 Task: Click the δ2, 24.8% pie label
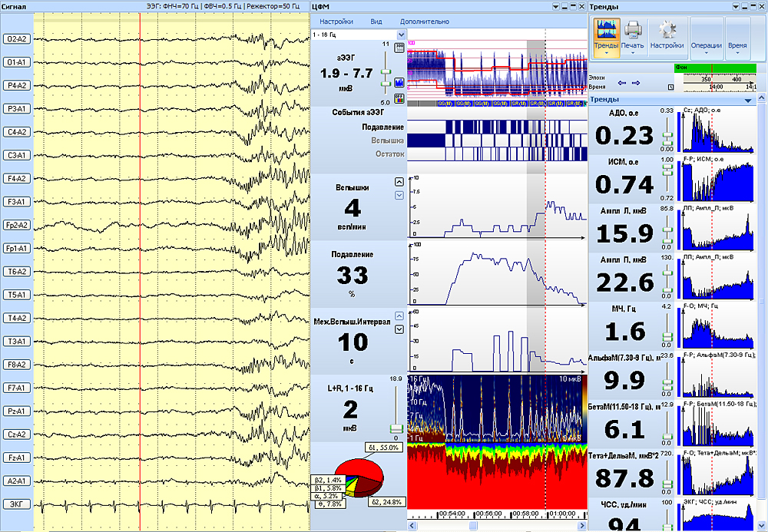pos(386,501)
